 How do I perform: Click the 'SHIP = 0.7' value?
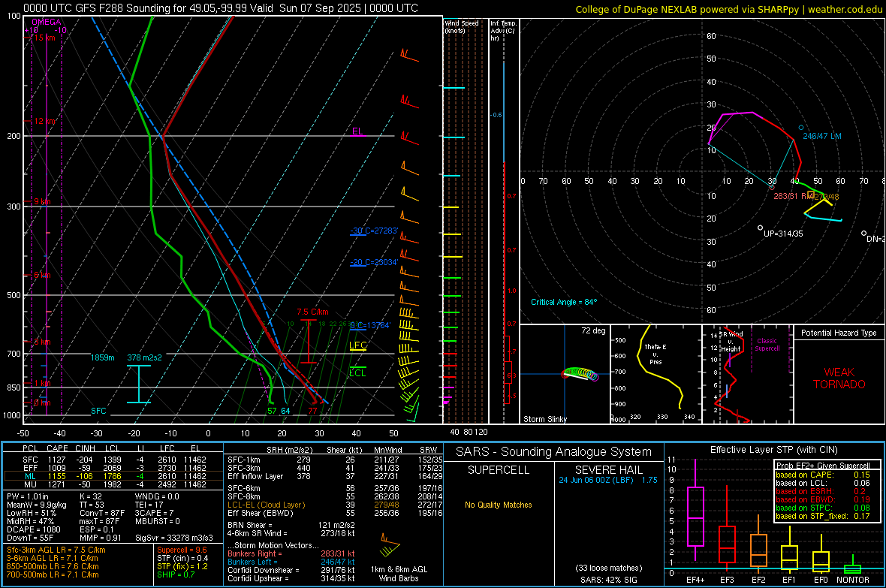click(176, 574)
